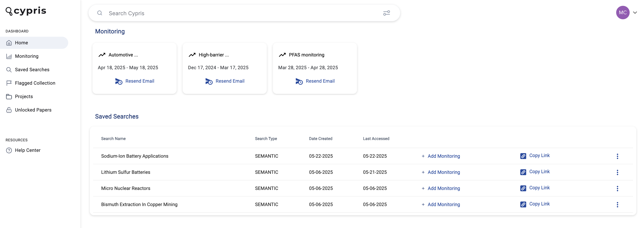Open more options for Sodium-Ion Battery row
644x228 pixels.
click(x=617, y=156)
